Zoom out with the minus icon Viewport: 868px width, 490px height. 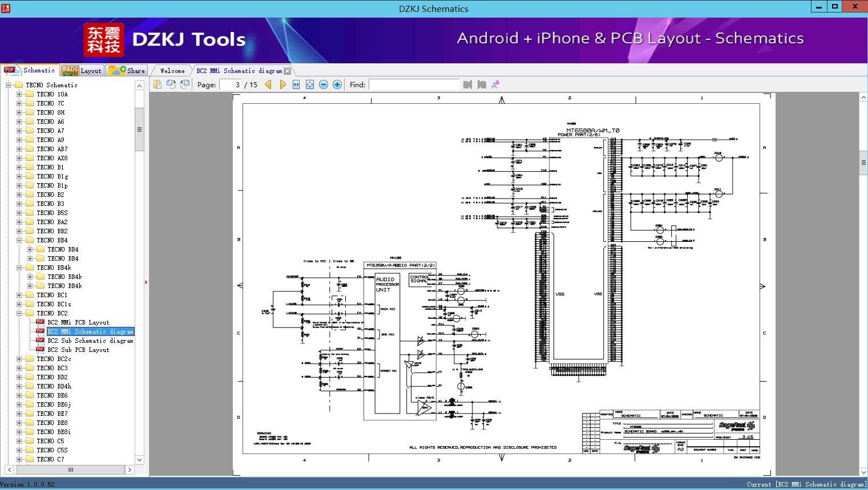click(324, 84)
